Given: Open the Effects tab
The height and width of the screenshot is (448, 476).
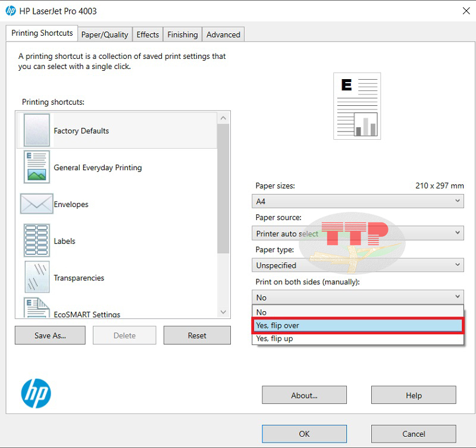Looking at the screenshot, I should 148,35.
